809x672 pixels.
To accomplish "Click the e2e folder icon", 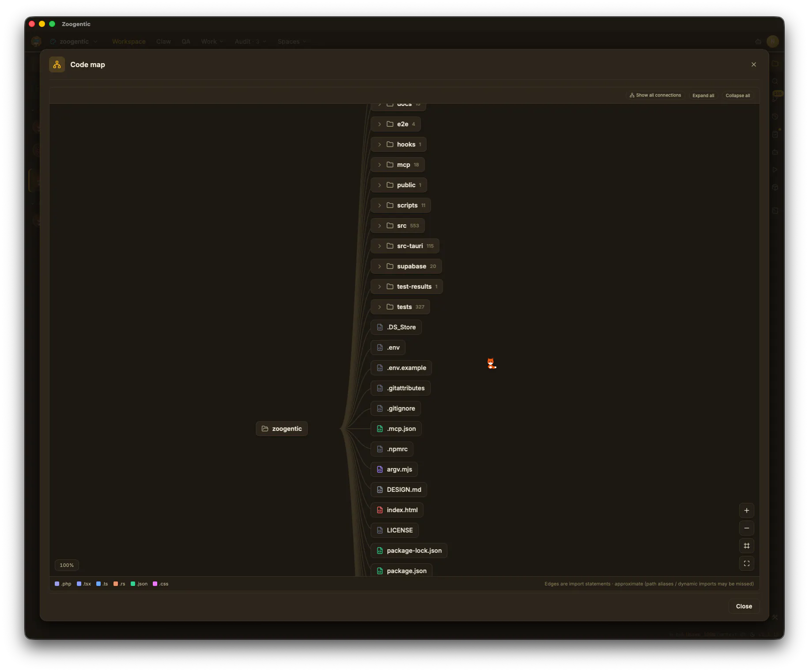I will [x=390, y=124].
